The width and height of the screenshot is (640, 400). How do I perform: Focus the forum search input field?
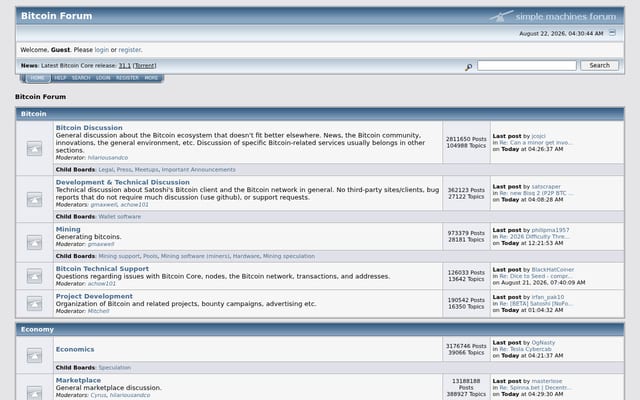527,65
